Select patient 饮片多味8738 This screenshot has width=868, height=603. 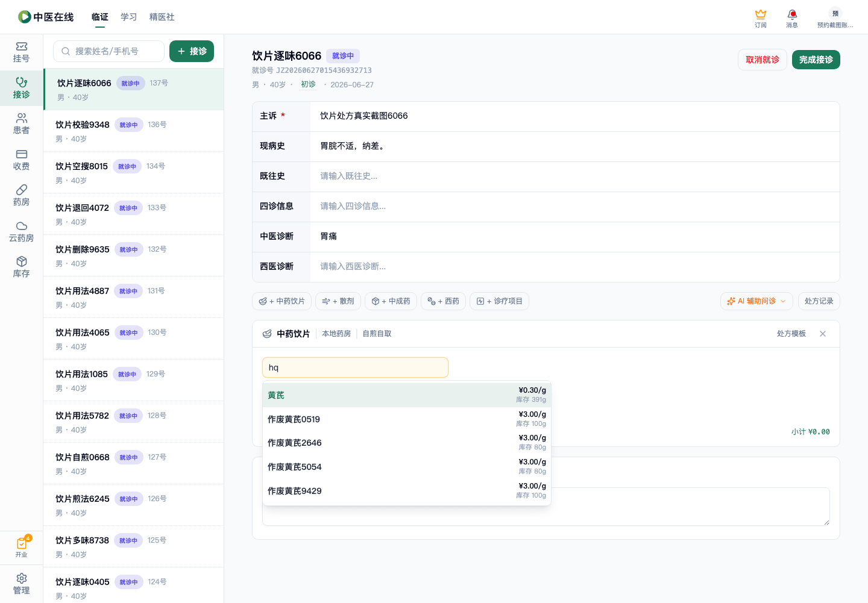pyautogui.click(x=134, y=546)
